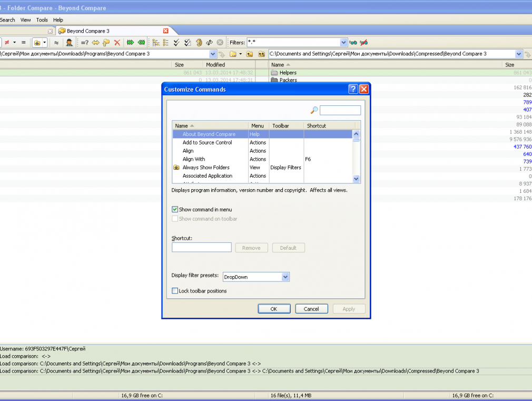Click the Compare Contents (=?) icon
This screenshot has width=532, height=401.
click(x=85, y=43)
